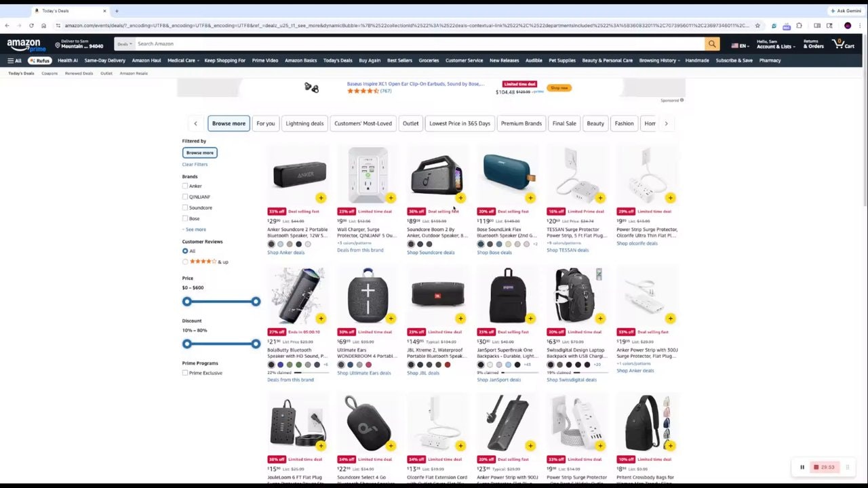Click the browser reload icon

click(31, 26)
